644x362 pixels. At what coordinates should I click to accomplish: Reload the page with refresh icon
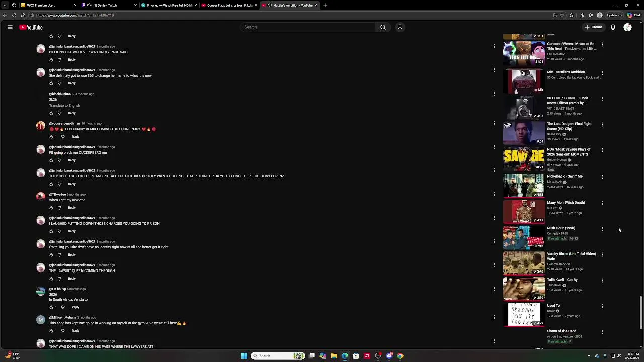pyautogui.click(x=14, y=15)
